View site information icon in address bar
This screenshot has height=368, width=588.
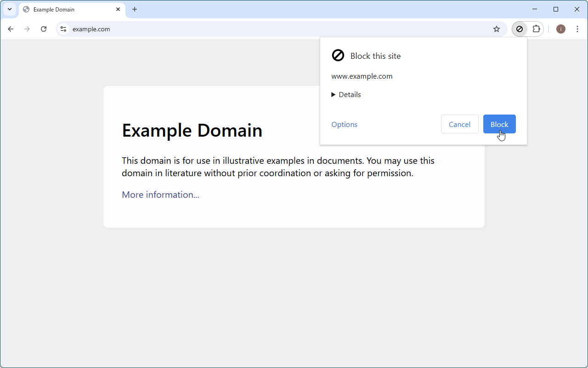[x=63, y=29]
